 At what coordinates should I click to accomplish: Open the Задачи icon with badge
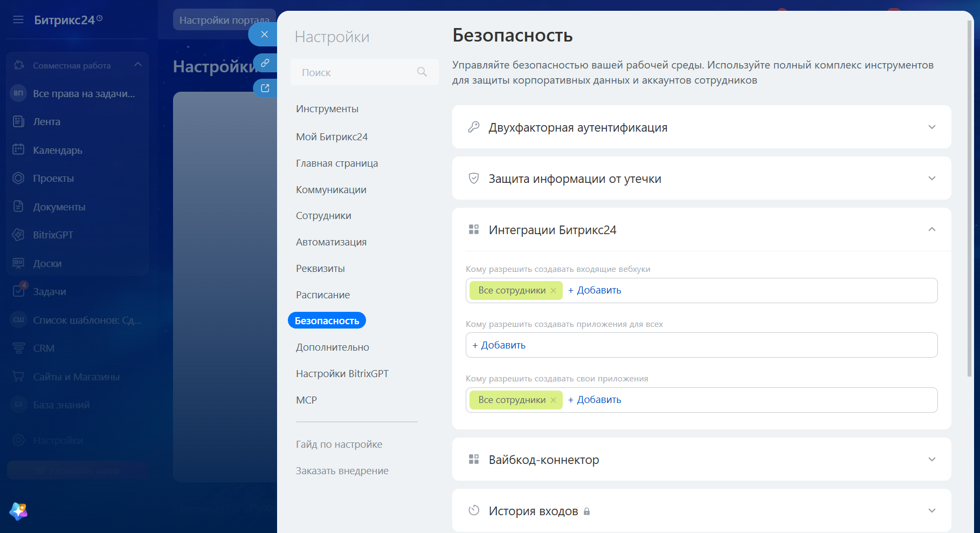pyautogui.click(x=19, y=290)
